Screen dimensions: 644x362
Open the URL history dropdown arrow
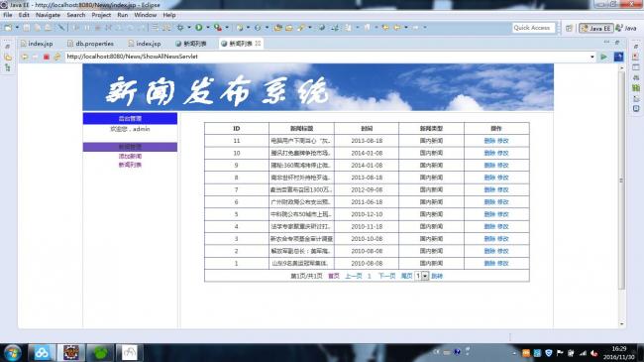[591, 57]
